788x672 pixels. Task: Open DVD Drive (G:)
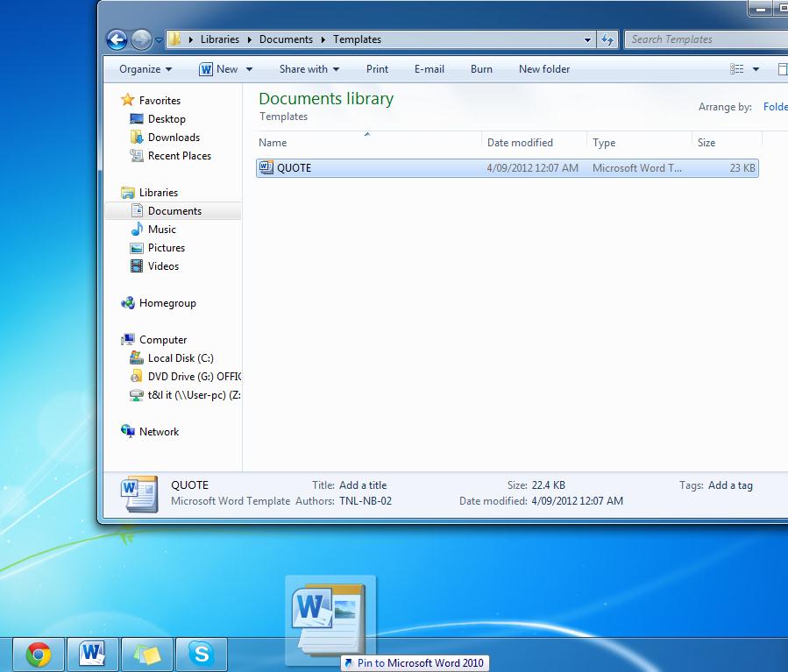[194, 377]
